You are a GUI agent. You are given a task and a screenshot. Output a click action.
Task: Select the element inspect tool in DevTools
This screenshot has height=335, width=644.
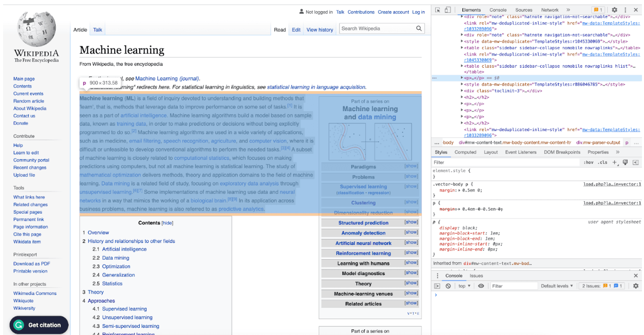(438, 10)
